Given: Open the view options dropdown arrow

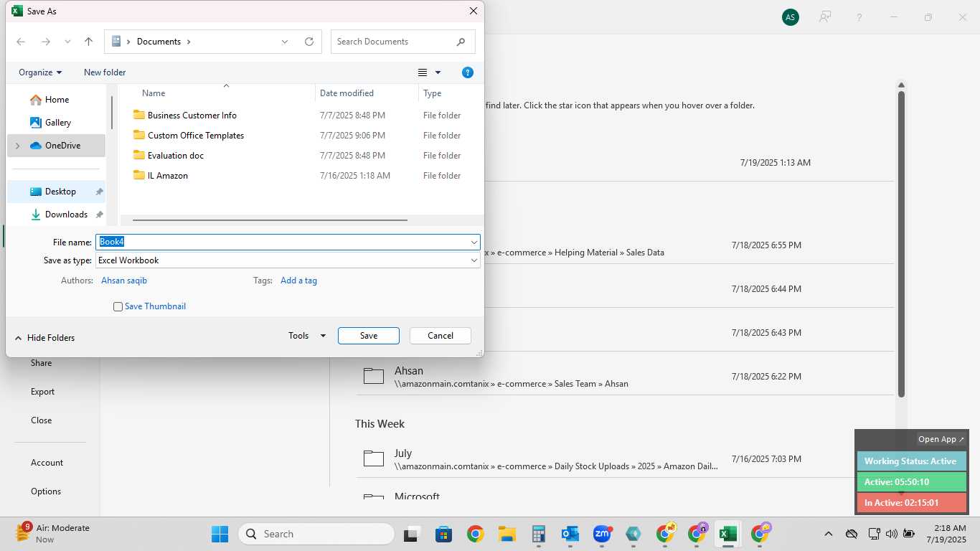Looking at the screenshot, I should click(x=438, y=72).
